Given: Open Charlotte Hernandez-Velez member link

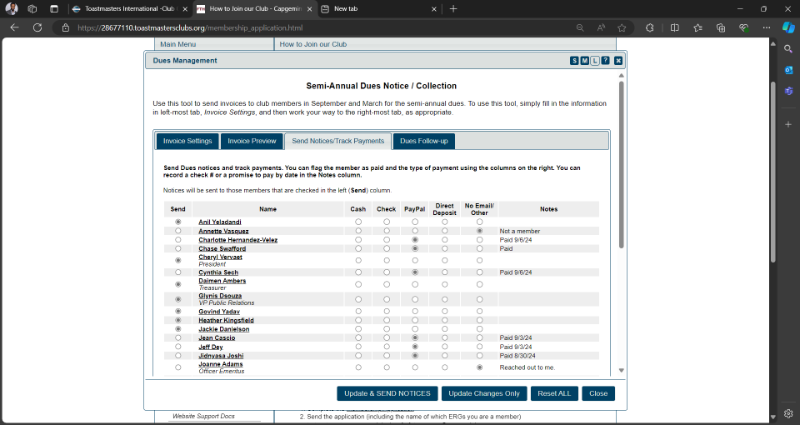Looking at the screenshot, I should coord(238,240).
